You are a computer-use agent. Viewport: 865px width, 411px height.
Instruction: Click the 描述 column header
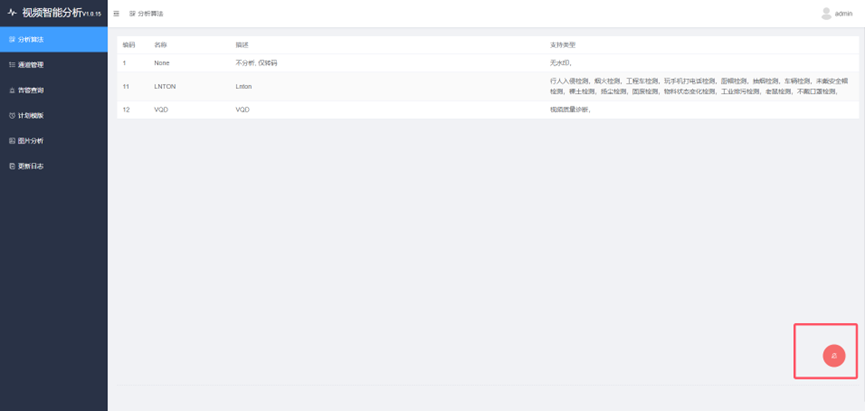coord(242,45)
